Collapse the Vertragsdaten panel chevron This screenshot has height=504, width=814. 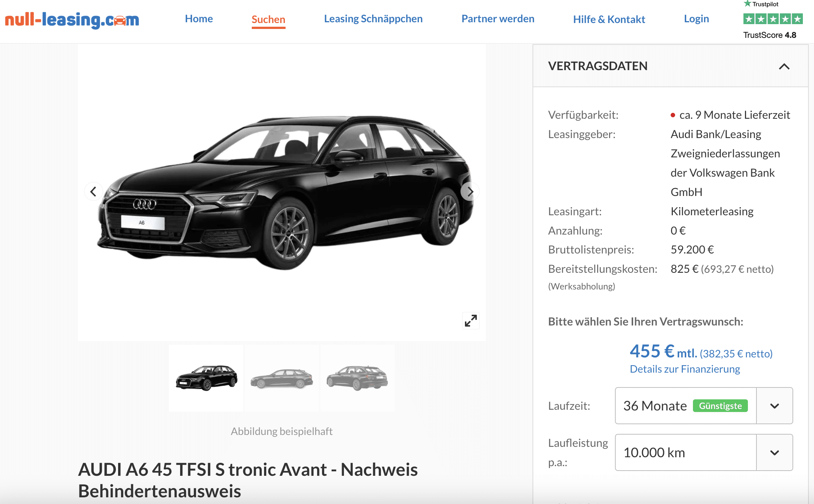click(784, 66)
